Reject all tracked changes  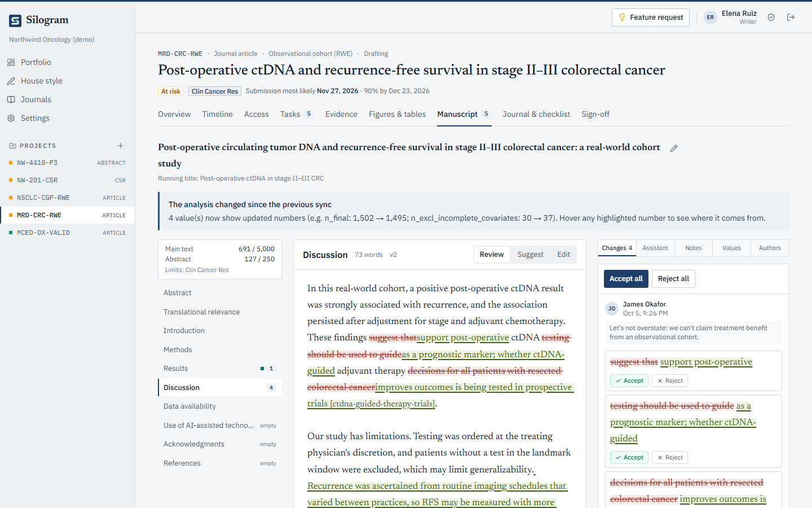tap(673, 279)
